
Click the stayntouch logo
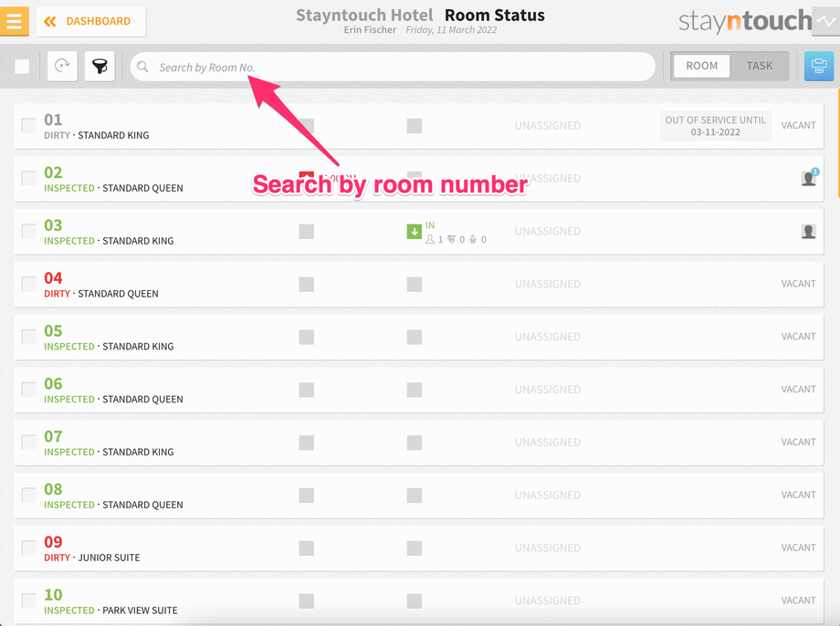point(745,21)
